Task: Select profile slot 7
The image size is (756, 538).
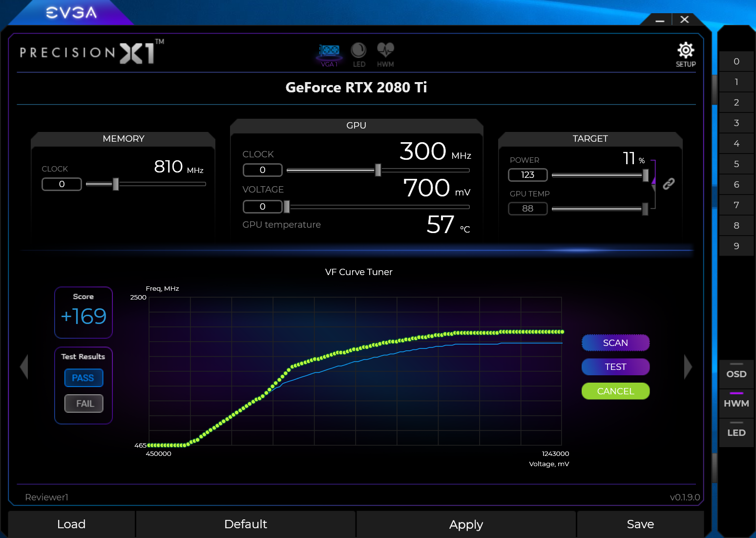Action: point(736,205)
